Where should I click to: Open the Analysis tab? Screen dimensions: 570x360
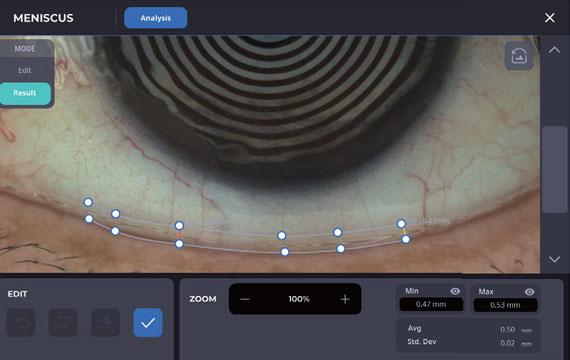[x=156, y=18]
